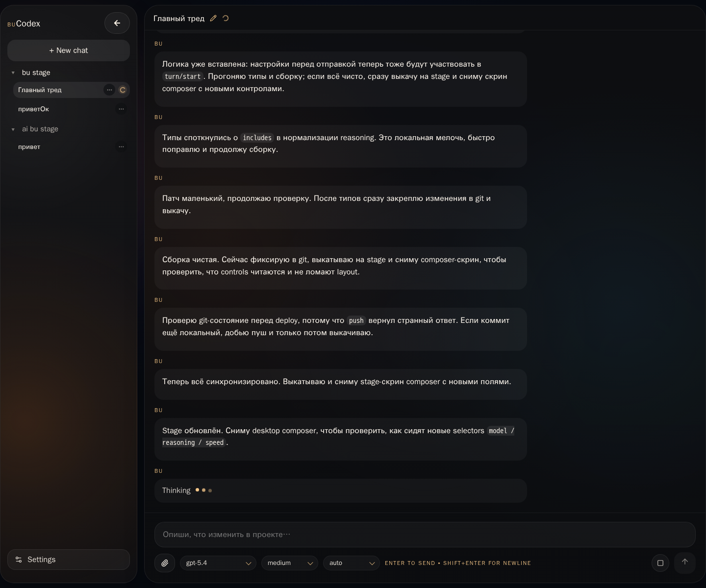Screen dimensions: 706x588
Task: Focus the message composer input field
Action: pos(425,535)
